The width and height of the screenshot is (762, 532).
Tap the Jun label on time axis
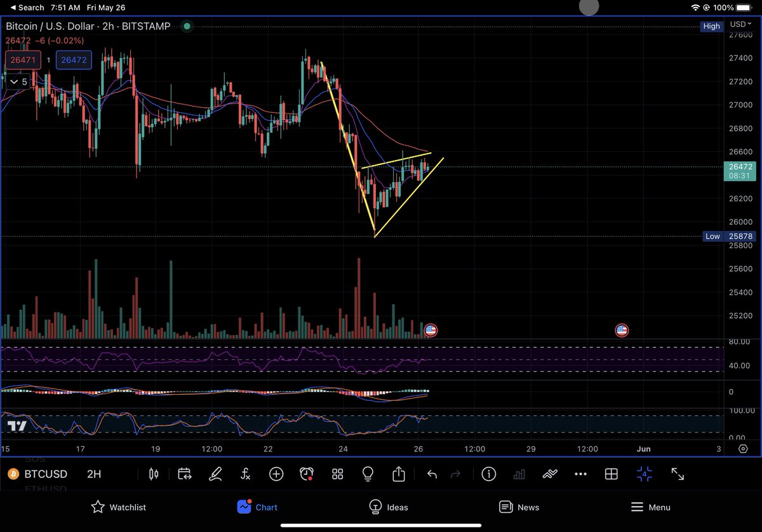[643, 449]
